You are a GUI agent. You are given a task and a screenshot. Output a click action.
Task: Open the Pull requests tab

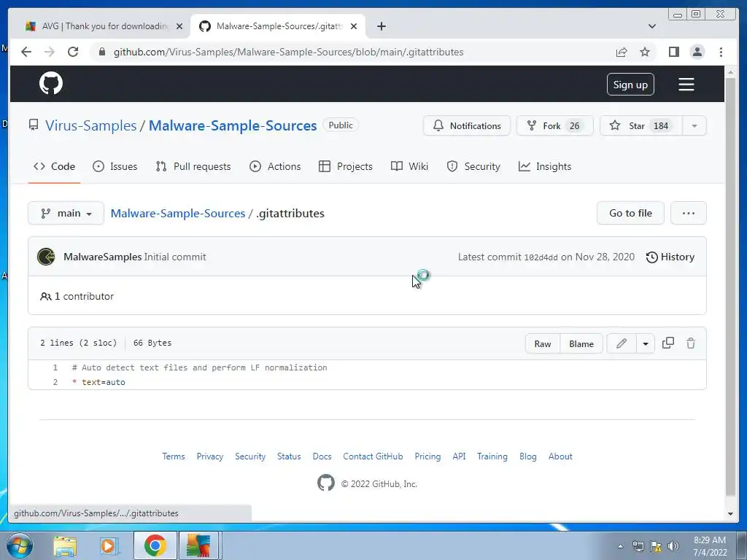click(x=193, y=166)
